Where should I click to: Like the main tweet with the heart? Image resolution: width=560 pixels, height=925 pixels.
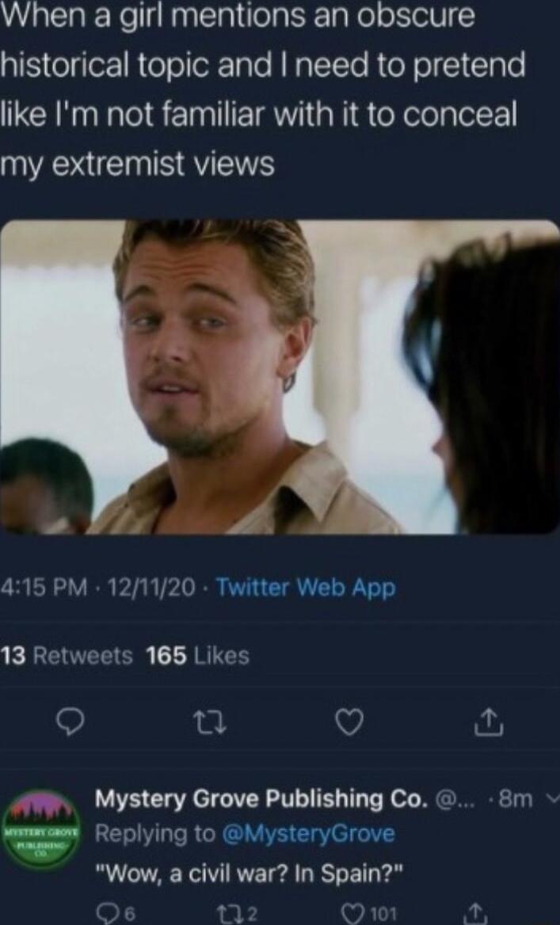(349, 721)
